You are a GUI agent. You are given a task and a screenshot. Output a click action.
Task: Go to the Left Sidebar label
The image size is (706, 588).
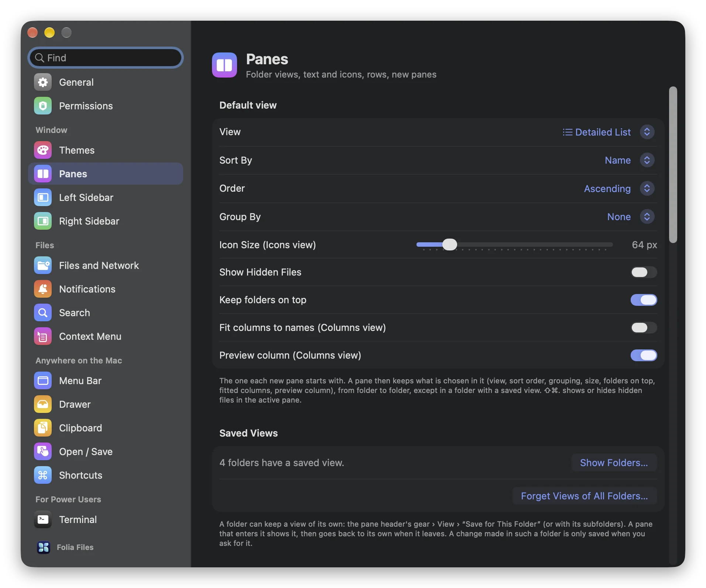[86, 197]
